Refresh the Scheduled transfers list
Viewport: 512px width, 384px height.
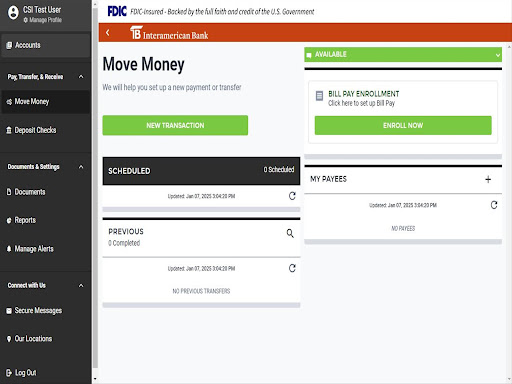(292, 196)
